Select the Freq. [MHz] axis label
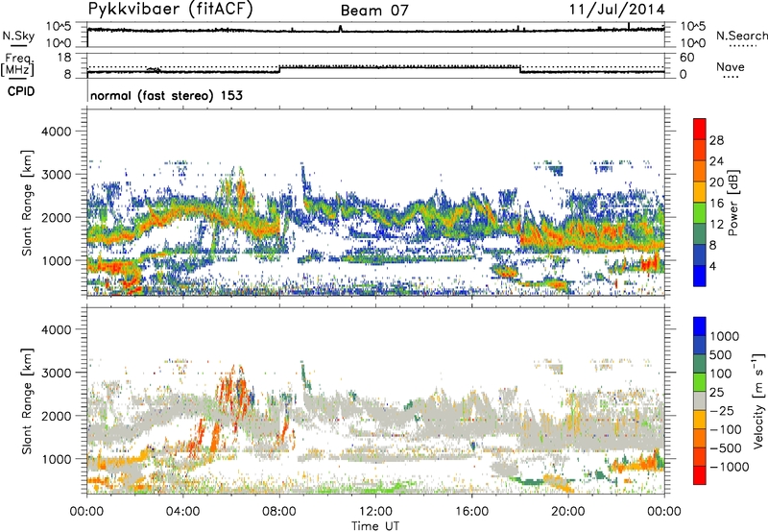Viewport: 768px width, 532px height. (17, 64)
